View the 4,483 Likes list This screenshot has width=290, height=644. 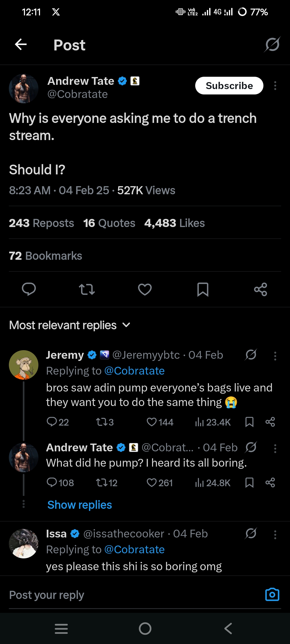click(175, 223)
